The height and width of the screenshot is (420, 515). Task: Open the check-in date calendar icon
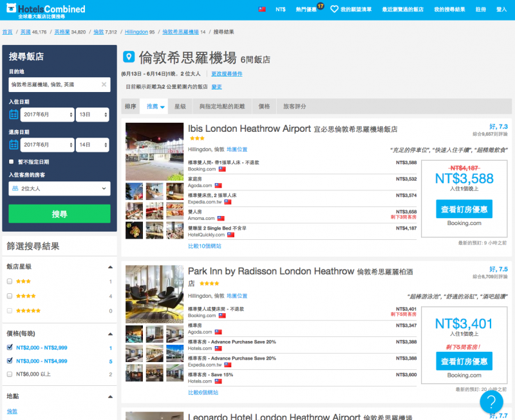pos(14,114)
